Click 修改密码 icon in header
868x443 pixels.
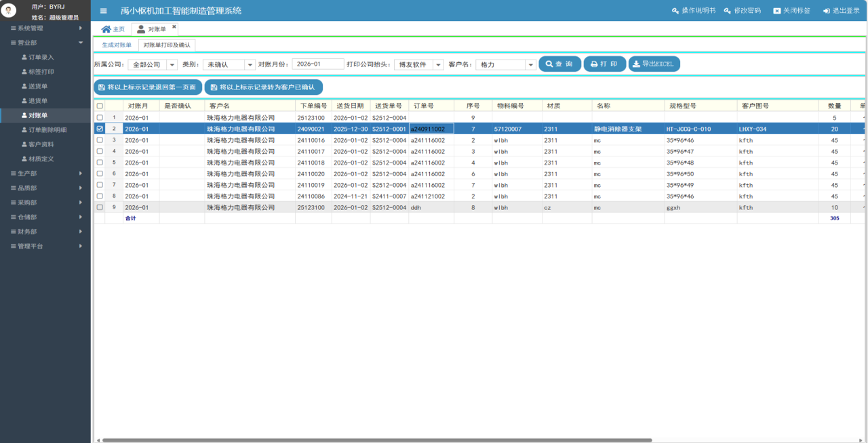[728, 11]
